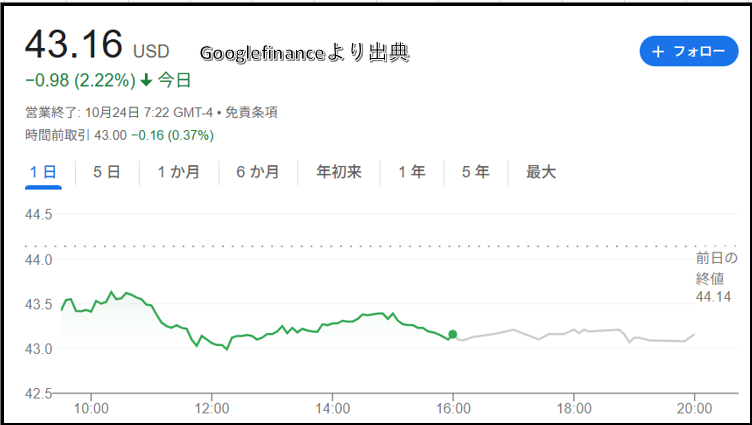Select the 1日 time range tab
This screenshot has height=425, width=752.
click(43, 172)
